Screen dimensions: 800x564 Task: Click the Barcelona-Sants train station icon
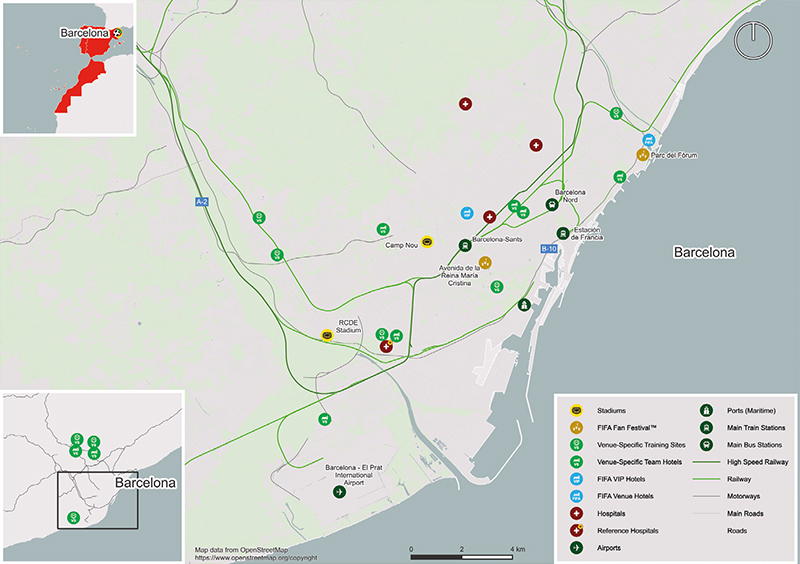(465, 246)
